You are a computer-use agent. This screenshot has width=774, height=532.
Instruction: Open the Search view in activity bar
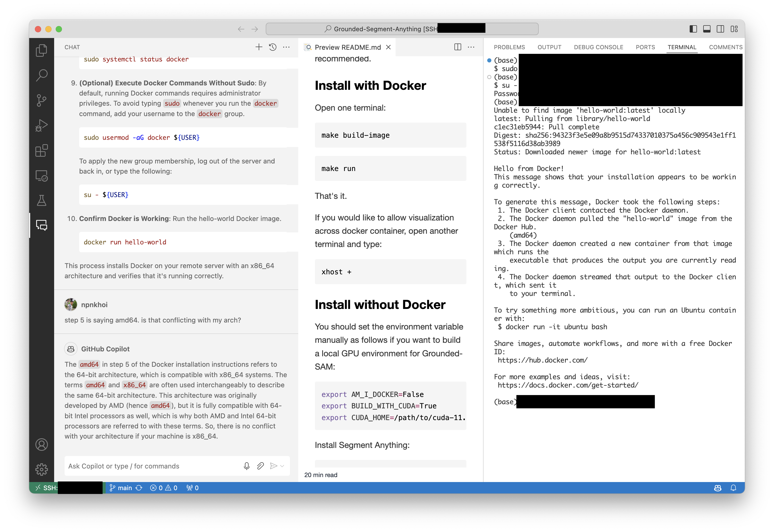coord(41,75)
